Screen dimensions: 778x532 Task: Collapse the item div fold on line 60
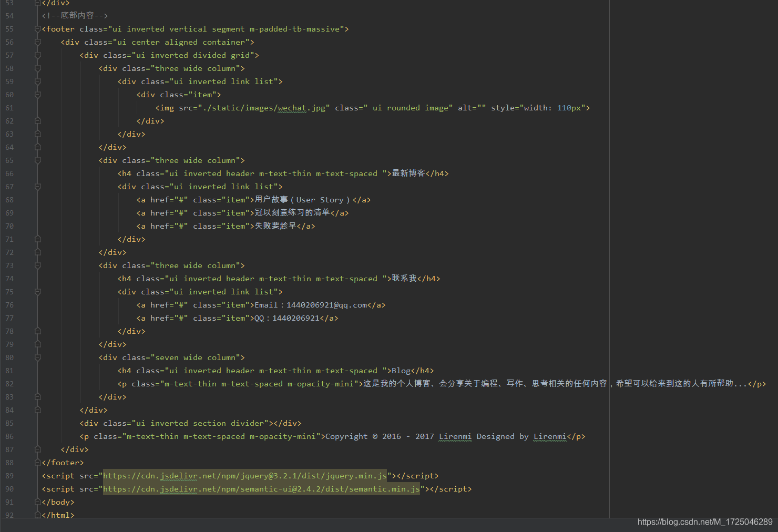click(x=38, y=95)
